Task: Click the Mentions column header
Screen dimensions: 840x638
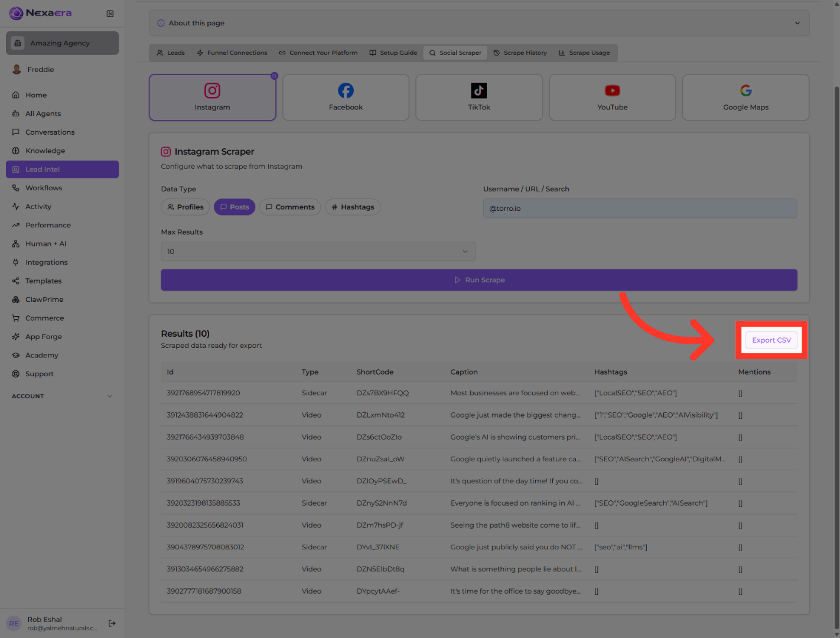Action: point(754,372)
